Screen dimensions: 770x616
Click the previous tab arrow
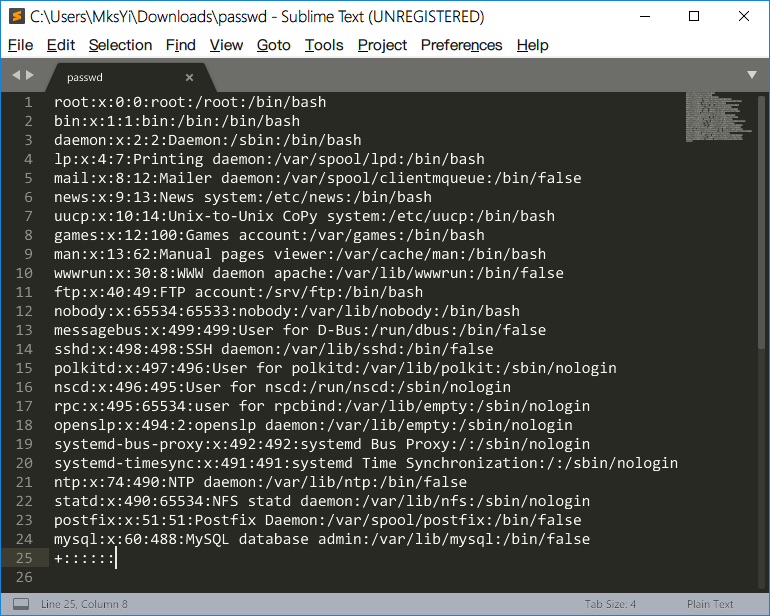pyautogui.click(x=16, y=75)
